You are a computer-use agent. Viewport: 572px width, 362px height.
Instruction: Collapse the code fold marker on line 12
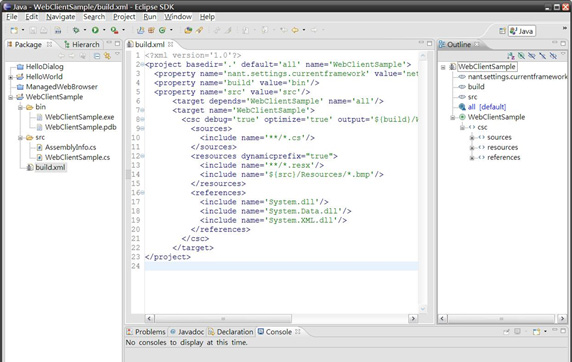tap(143, 156)
